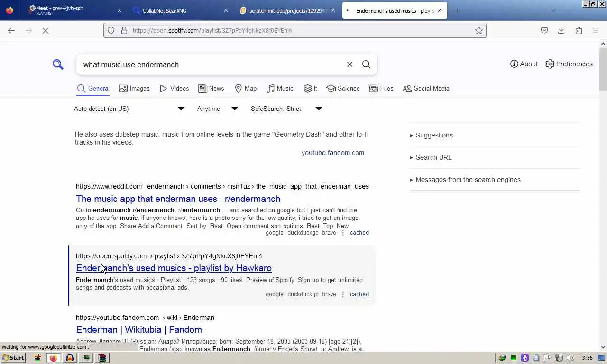The height and width of the screenshot is (364, 607).
Task: Submit search with the magnifier button
Action: pos(367,64)
